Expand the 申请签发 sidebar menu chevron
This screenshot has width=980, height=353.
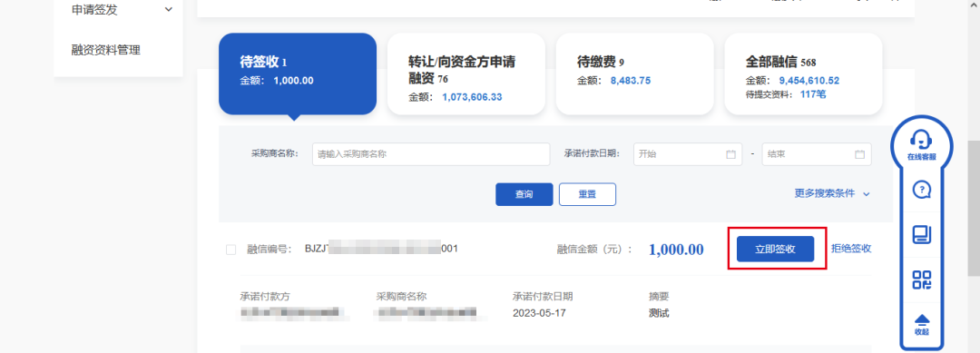pyautogui.click(x=168, y=9)
